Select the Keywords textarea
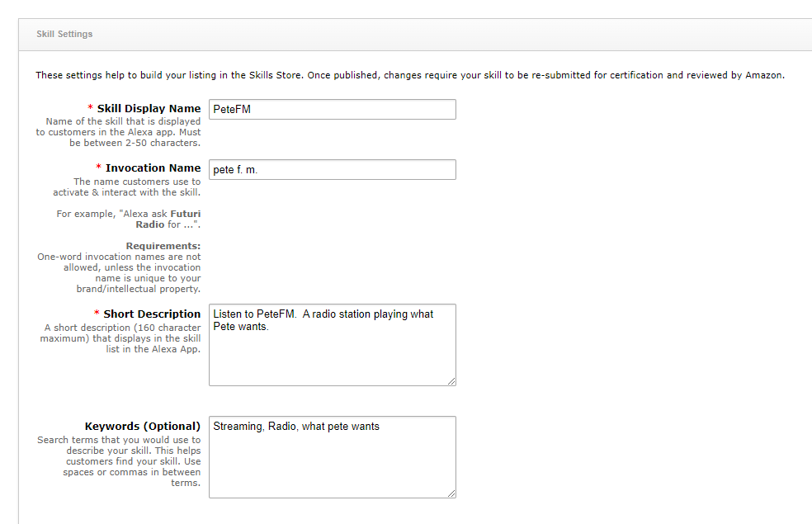This screenshot has width=812, height=524. click(332, 462)
